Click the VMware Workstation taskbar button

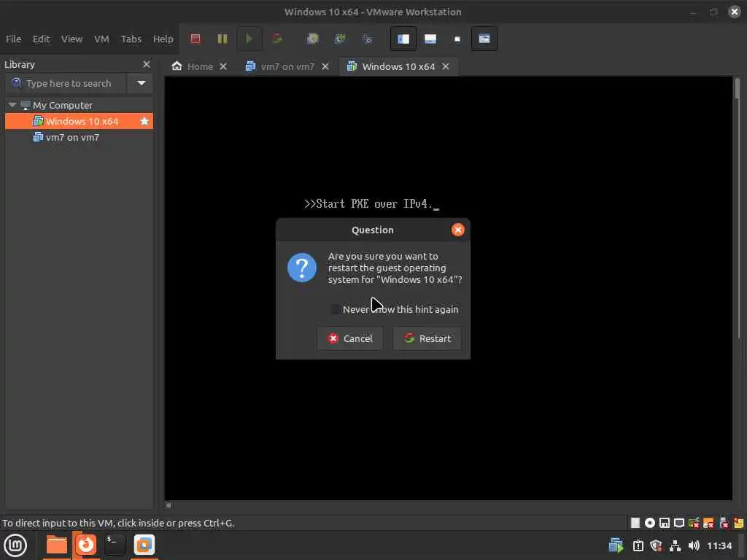point(144,545)
